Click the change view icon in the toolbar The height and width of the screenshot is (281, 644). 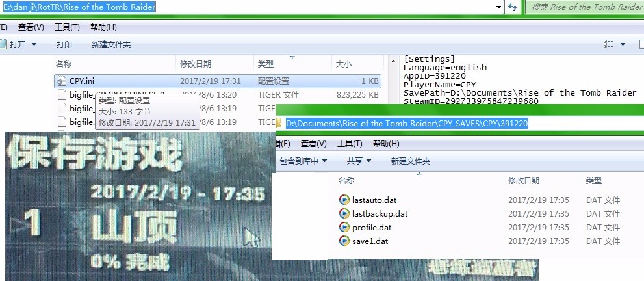[609, 44]
